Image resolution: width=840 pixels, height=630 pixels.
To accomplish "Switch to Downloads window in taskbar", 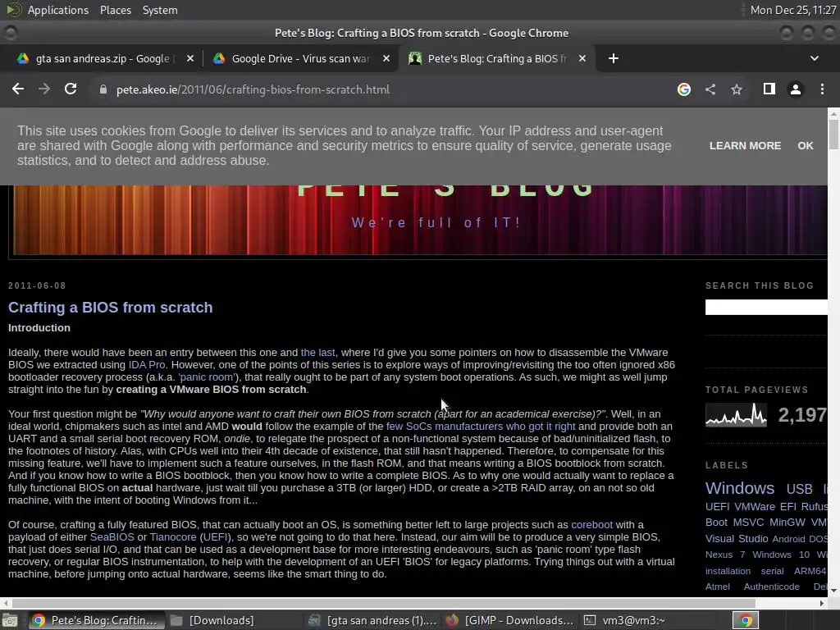I will pyautogui.click(x=212, y=620).
